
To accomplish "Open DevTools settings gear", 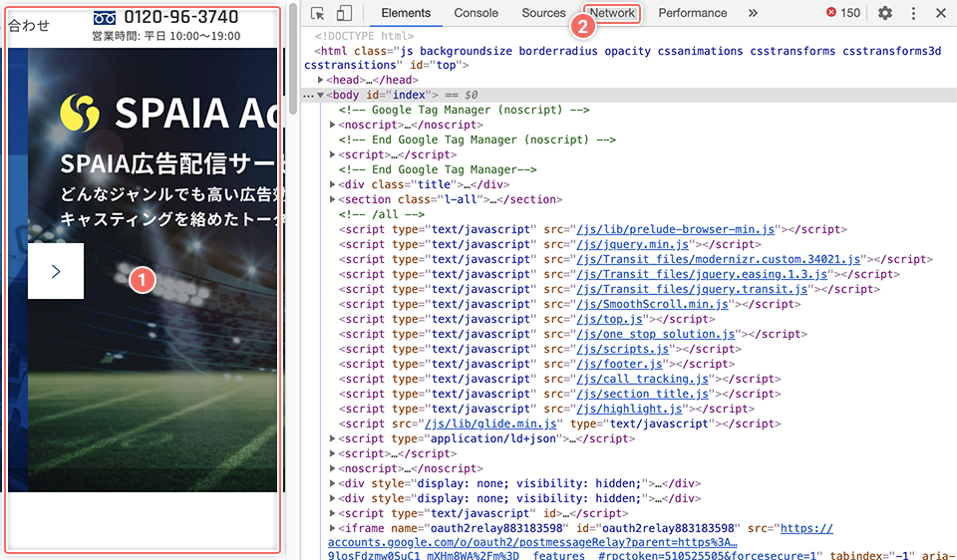I will coord(884,13).
